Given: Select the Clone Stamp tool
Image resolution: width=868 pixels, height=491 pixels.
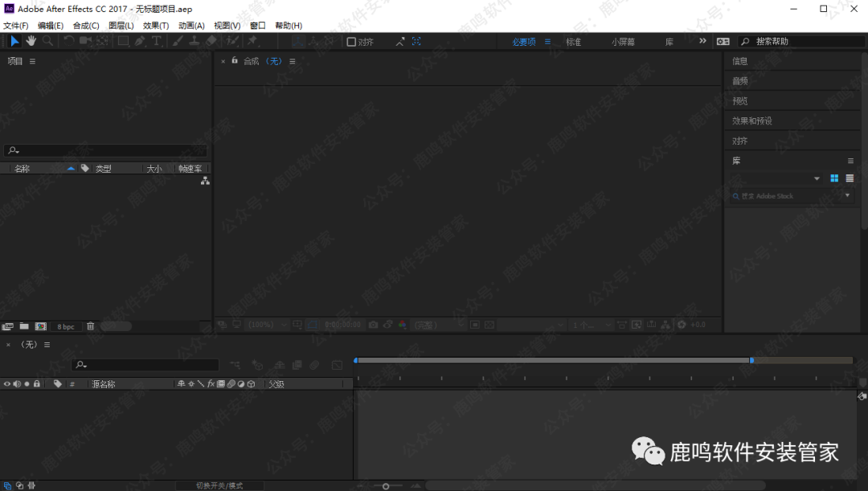Looking at the screenshot, I should click(x=194, y=41).
